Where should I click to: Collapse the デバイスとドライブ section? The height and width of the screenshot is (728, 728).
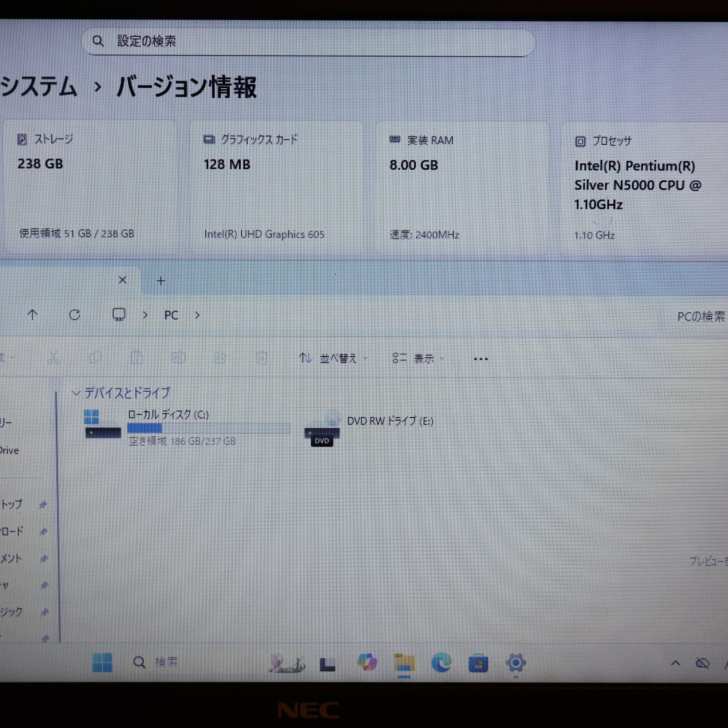tap(76, 393)
